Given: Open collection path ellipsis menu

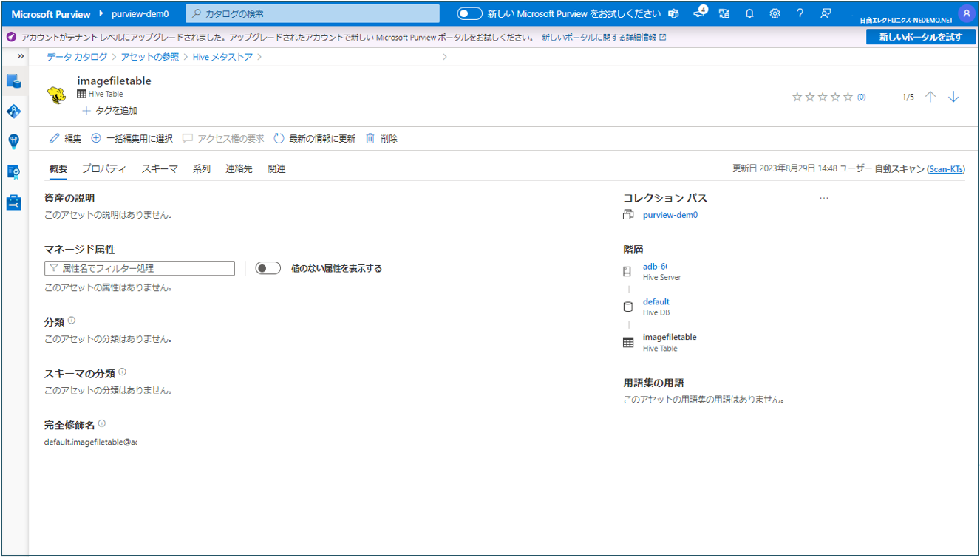Looking at the screenshot, I should [x=824, y=198].
